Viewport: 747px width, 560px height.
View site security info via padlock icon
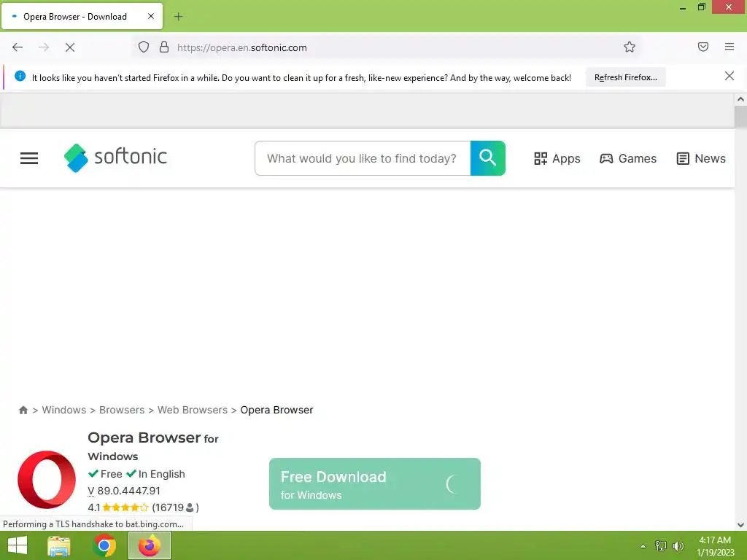click(x=164, y=47)
